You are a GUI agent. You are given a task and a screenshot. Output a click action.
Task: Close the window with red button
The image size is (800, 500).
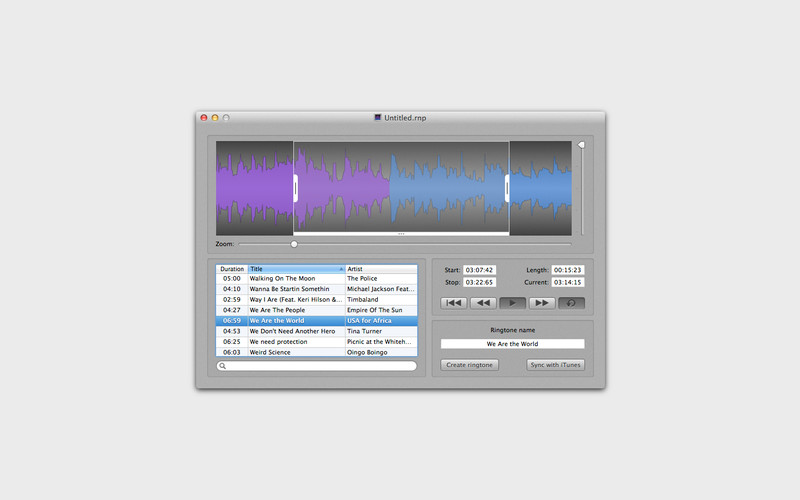coord(204,118)
